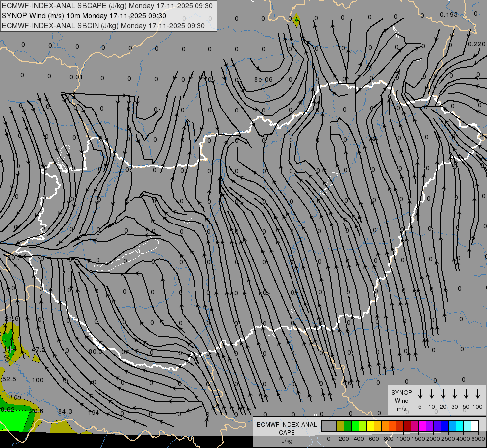Click the 21.6 value on the map
This screenshot has height=448, width=487.
pyautogui.click(x=12, y=319)
